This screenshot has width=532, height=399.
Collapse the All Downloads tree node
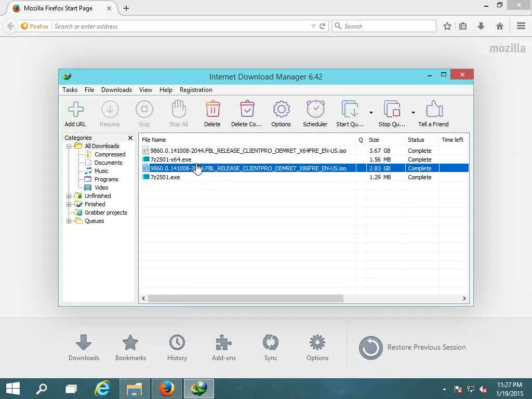(69, 146)
